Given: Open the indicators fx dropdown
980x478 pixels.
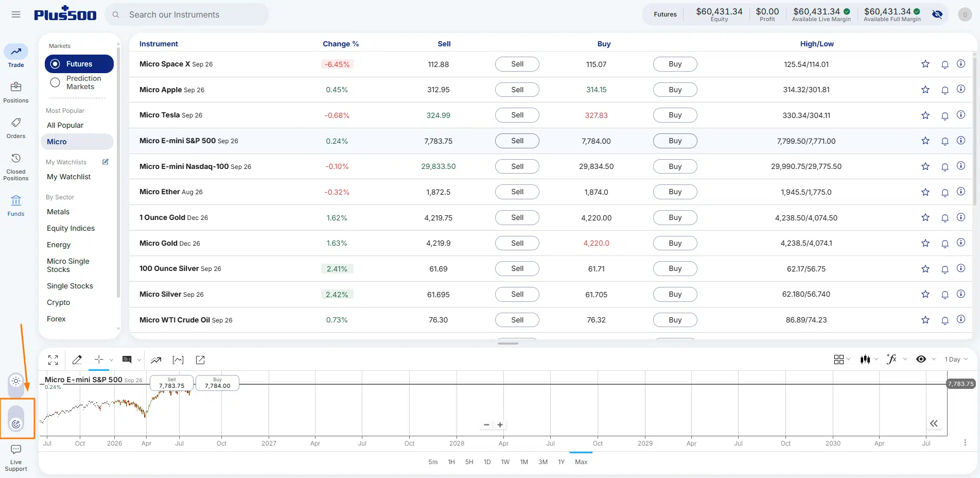Looking at the screenshot, I should pos(896,360).
